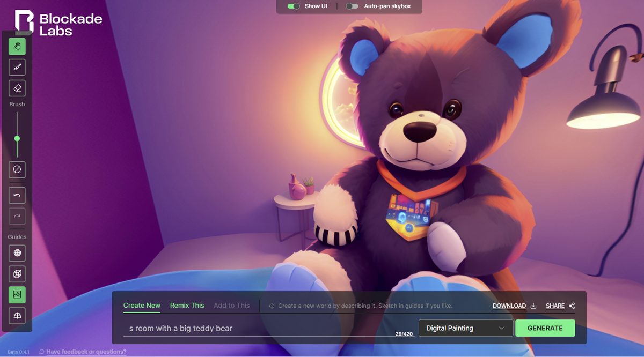Switch to the Remix This tab
This screenshot has width=644, height=357.
point(187,306)
